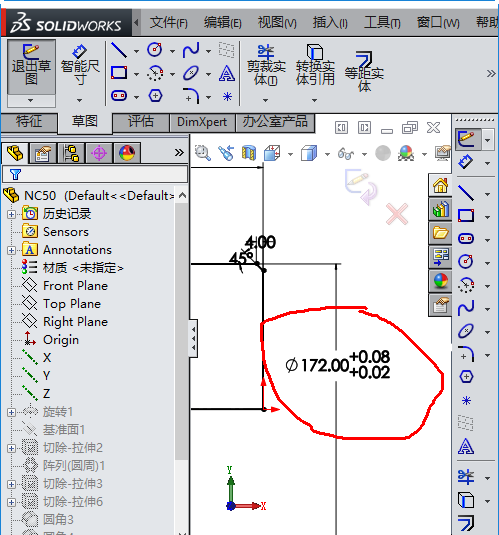This screenshot has height=535, width=499.
Task: Switch to the 办公室产品 (Office Products) tab
Action: tap(275, 122)
